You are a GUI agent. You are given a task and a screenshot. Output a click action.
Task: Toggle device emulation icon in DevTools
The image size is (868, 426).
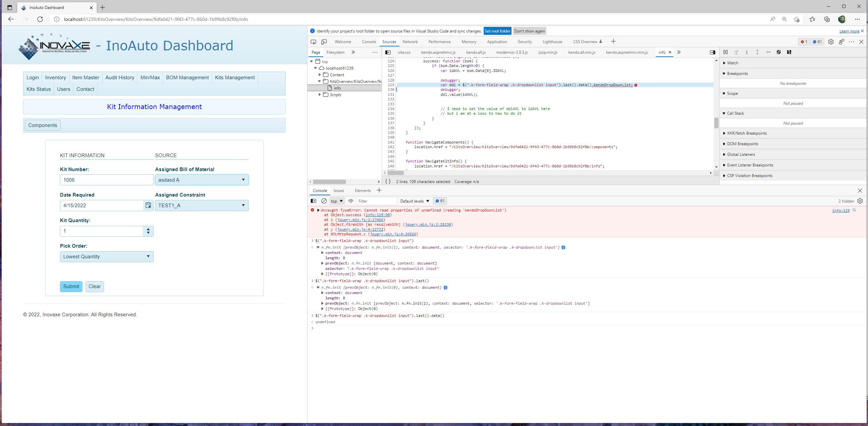[324, 42]
